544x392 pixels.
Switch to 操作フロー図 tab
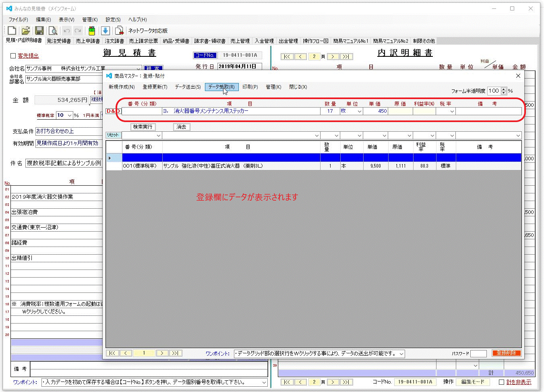(316, 41)
